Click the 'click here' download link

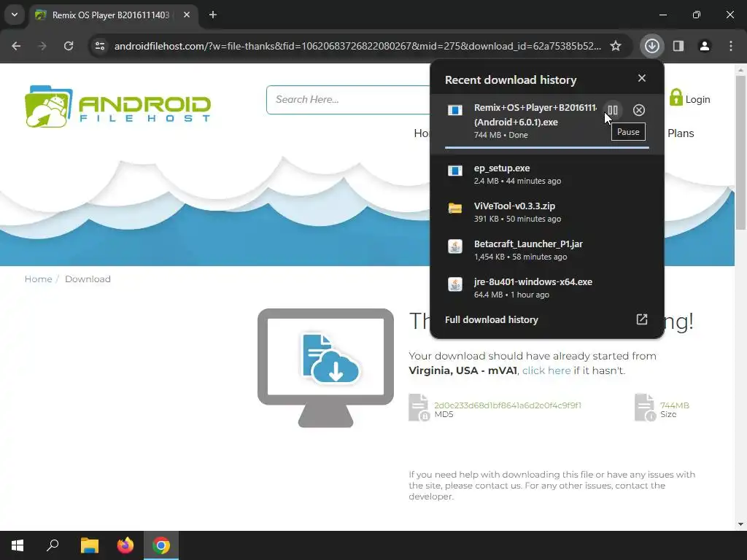click(x=546, y=370)
